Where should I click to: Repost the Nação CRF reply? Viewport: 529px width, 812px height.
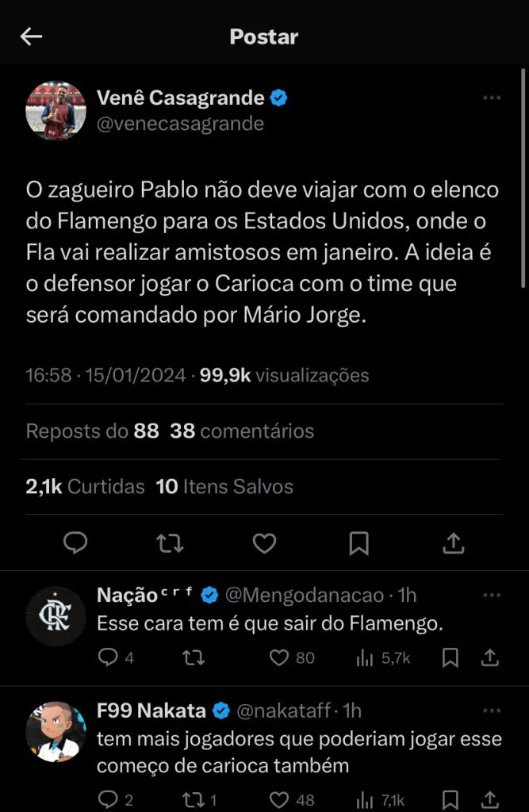[x=193, y=657]
